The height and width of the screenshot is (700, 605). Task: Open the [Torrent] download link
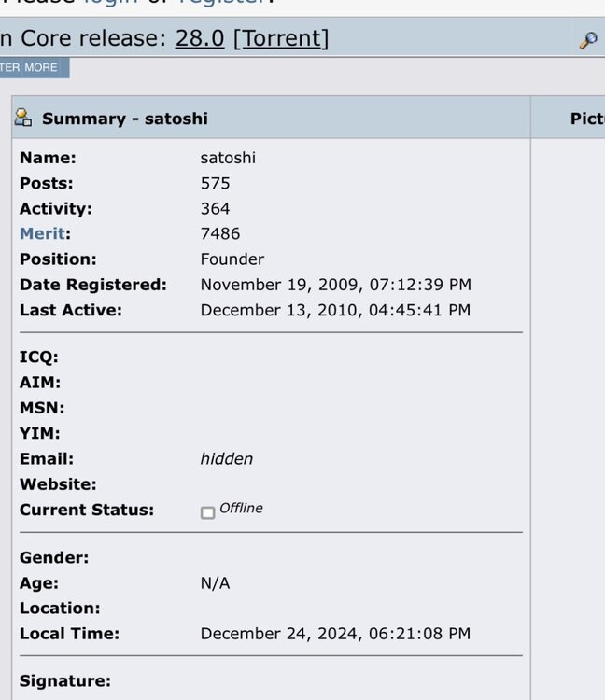coord(281,39)
